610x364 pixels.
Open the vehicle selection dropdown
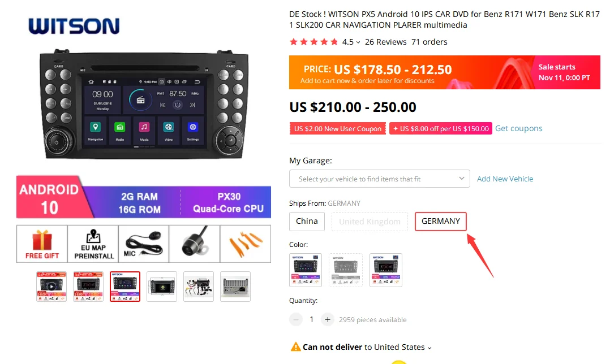379,179
